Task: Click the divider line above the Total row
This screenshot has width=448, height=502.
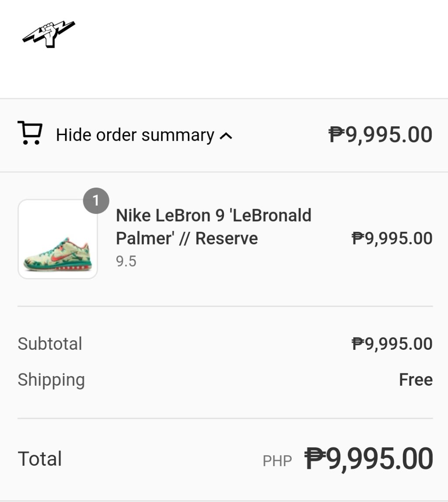Action: [225, 418]
